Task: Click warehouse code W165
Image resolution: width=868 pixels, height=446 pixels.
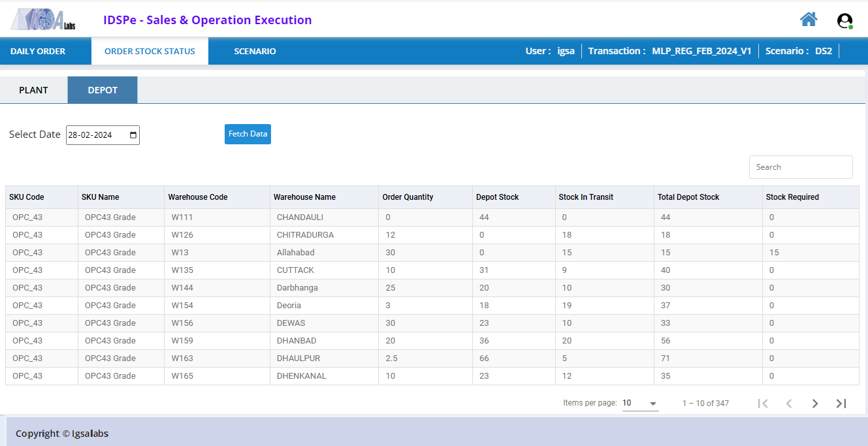Action: pyautogui.click(x=182, y=376)
